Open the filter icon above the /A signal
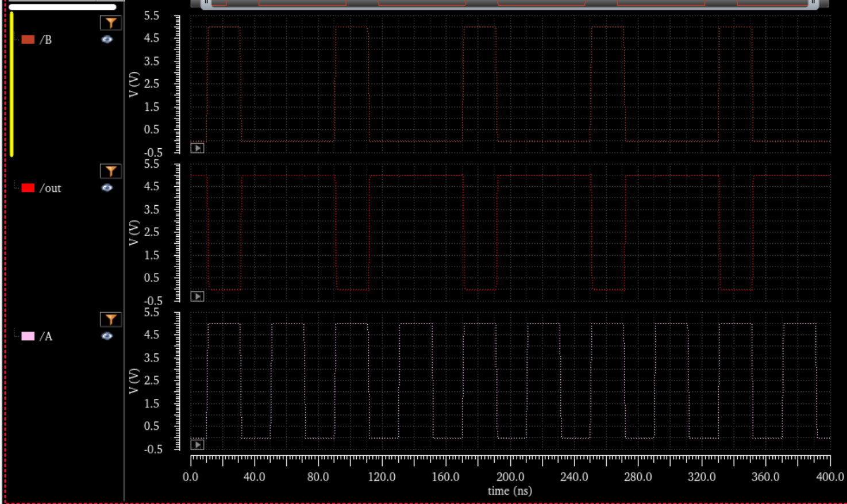This screenshot has height=504, width=847. tap(110, 320)
